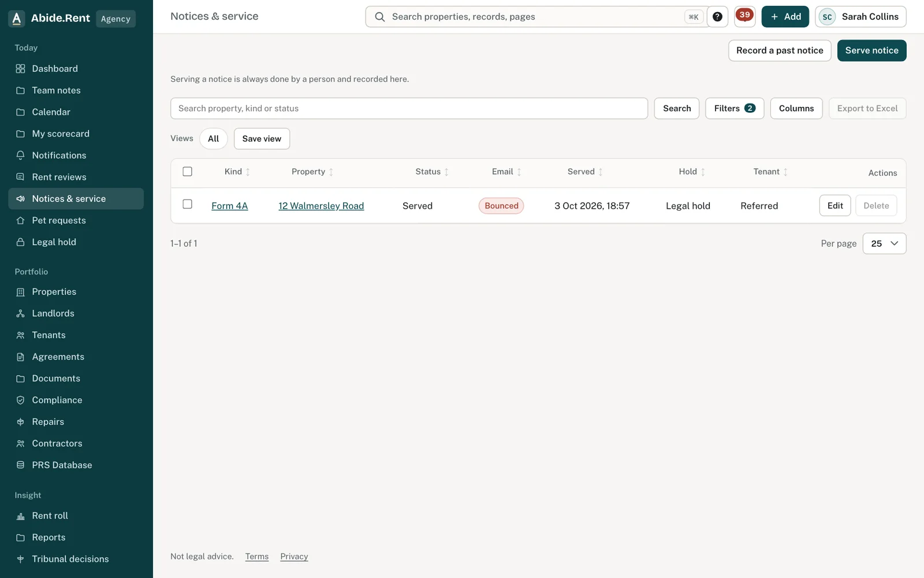Open the Columns chooser
This screenshot has height=578, width=924.
(796, 109)
